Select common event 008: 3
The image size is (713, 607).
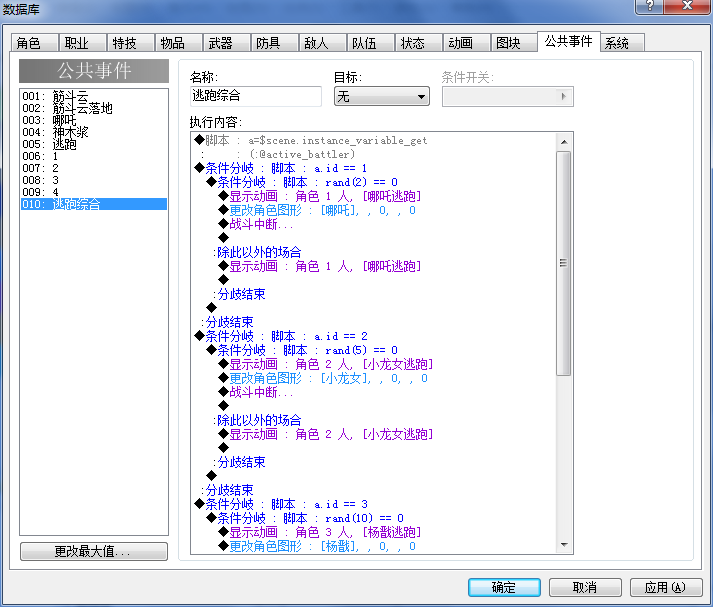[94, 180]
